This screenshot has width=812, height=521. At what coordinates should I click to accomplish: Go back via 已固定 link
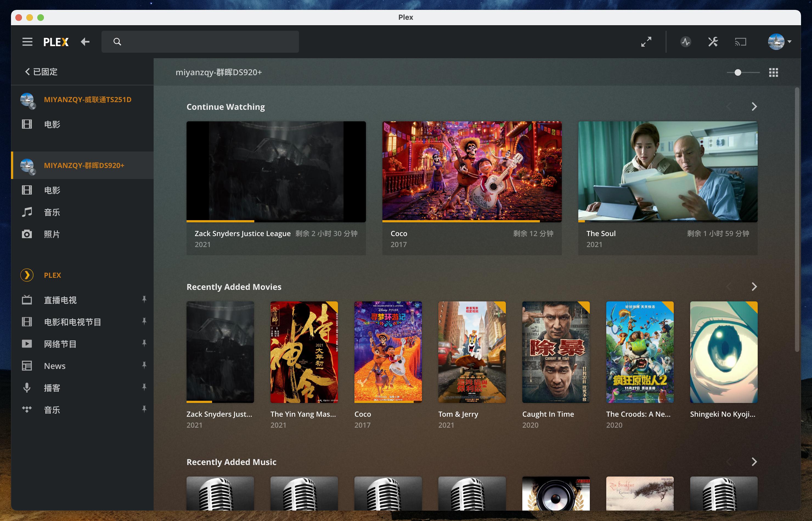tap(41, 72)
